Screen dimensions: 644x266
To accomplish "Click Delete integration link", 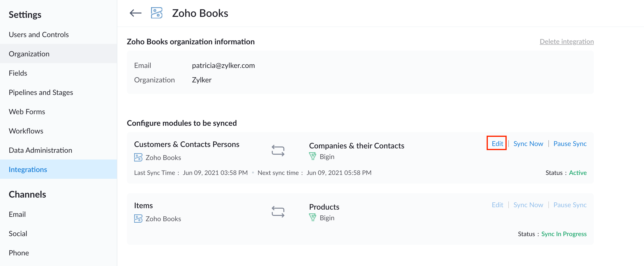I will tap(566, 41).
